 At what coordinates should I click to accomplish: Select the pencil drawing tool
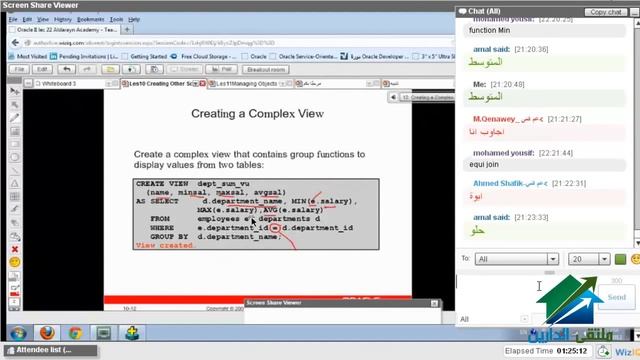pyautogui.click(x=15, y=118)
